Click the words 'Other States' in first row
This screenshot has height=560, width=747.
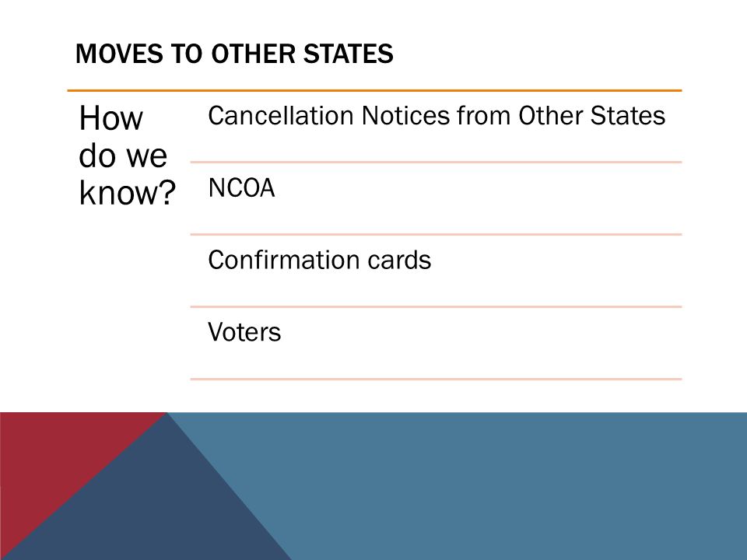point(591,116)
